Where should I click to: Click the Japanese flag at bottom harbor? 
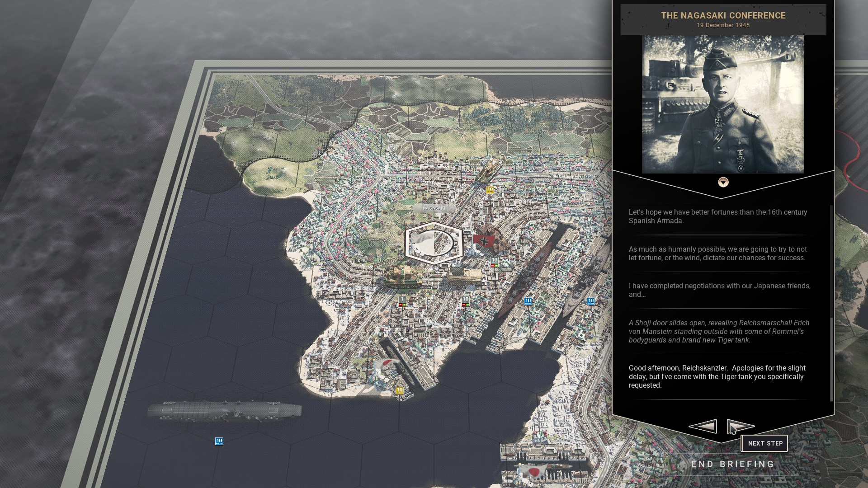click(533, 472)
